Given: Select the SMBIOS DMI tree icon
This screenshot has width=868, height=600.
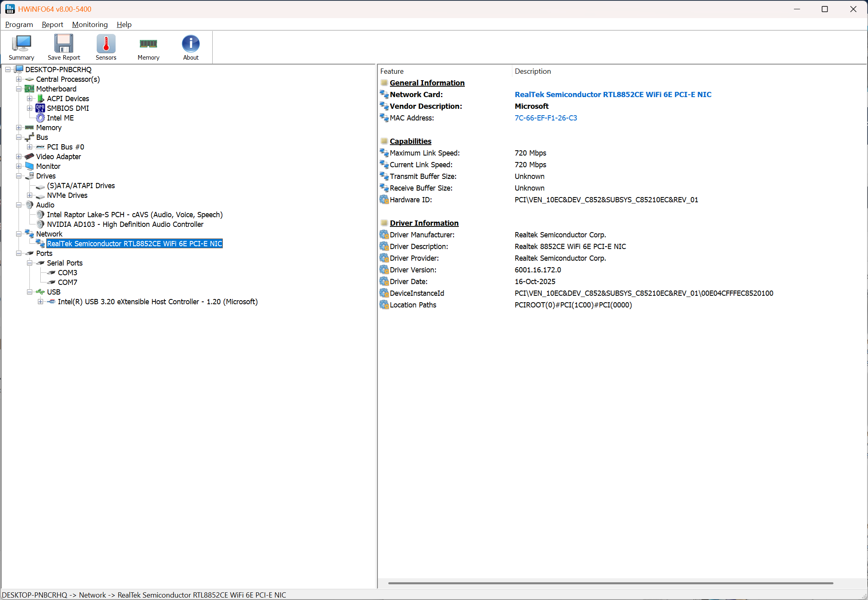Looking at the screenshot, I should (40, 108).
